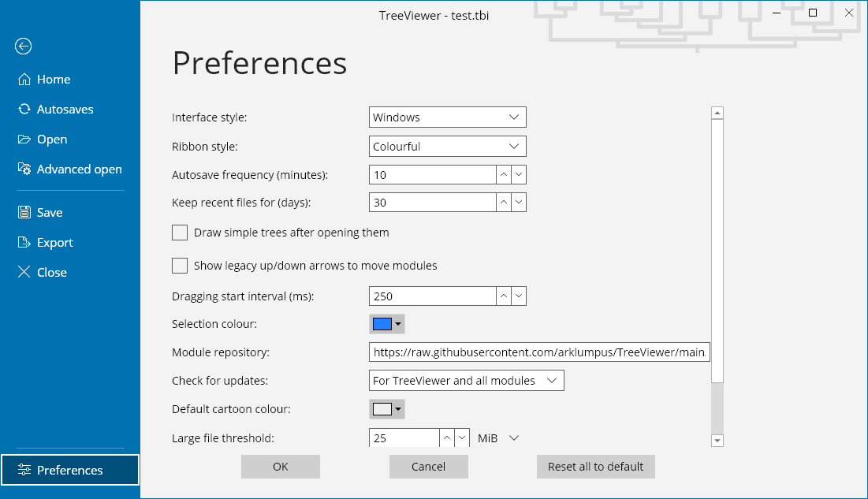Open Autosaves via its refresh icon
The height and width of the screenshot is (499, 868).
pos(24,110)
